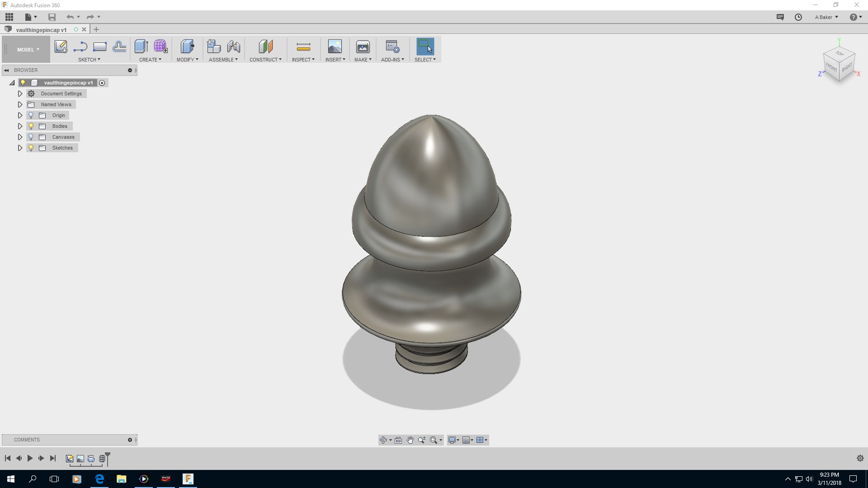Toggle Canvases folder visibility lightbulb
This screenshot has width=868, height=488.
click(x=31, y=137)
